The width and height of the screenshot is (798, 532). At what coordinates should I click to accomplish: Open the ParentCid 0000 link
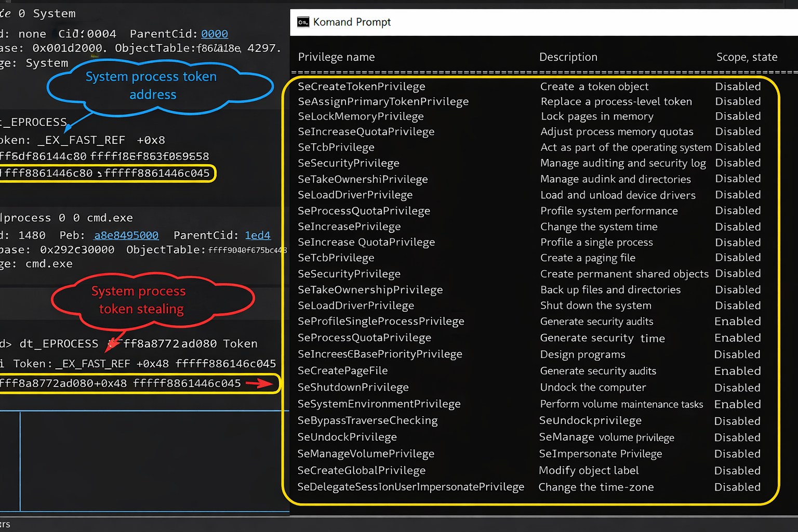click(215, 34)
